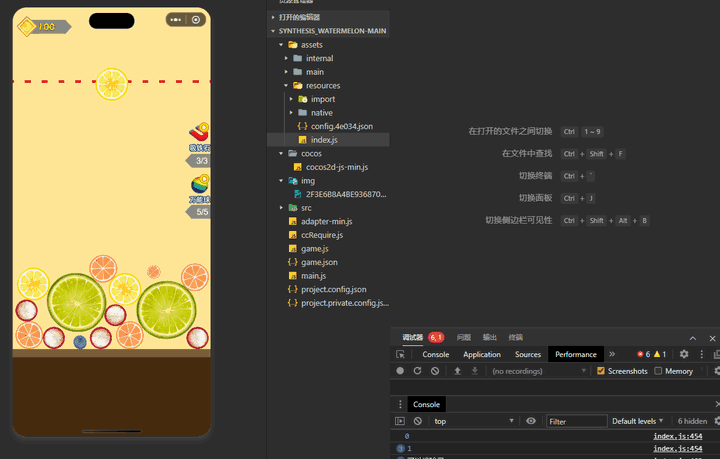720x459 pixels.
Task: Open the index.js:454 source link
Action: pos(677,436)
